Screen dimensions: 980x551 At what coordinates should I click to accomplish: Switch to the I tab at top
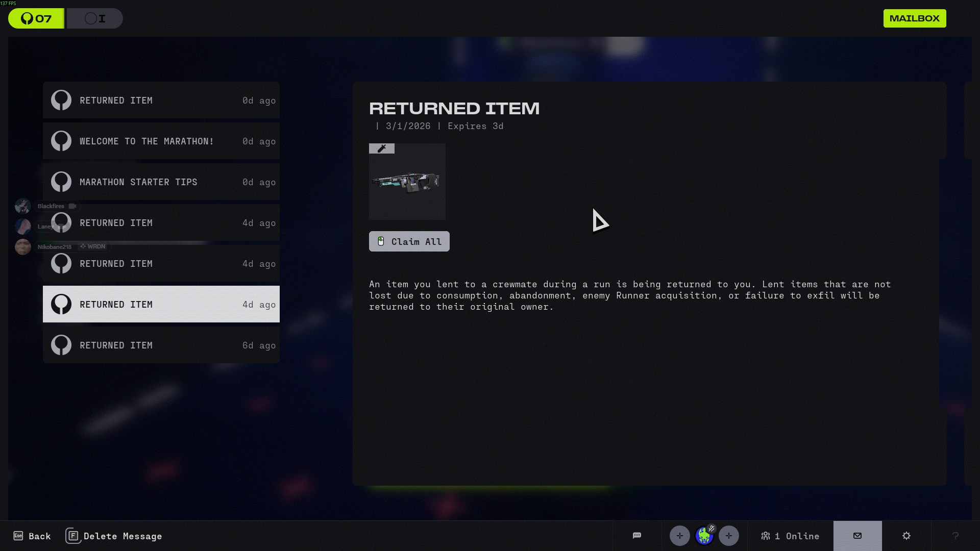pyautogui.click(x=95, y=19)
